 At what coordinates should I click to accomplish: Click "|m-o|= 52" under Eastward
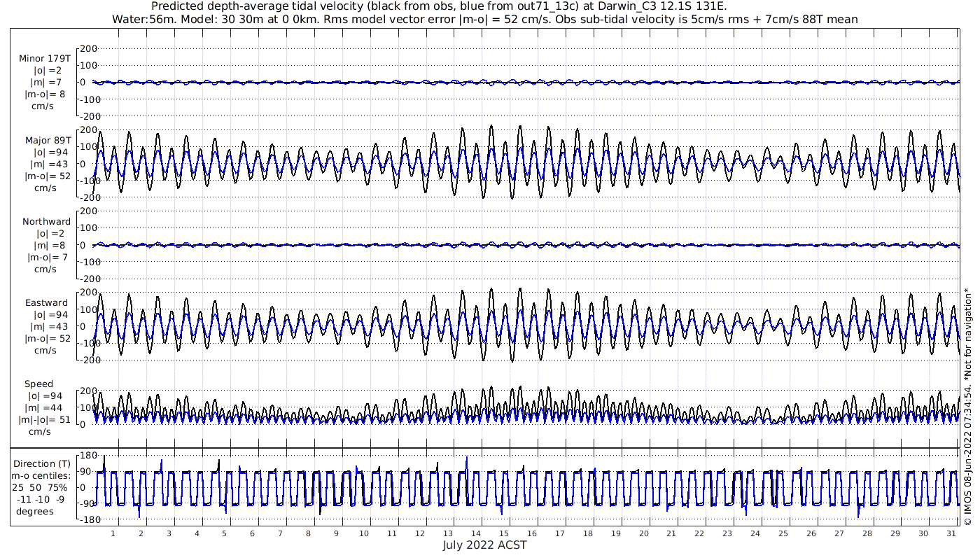click(48, 339)
